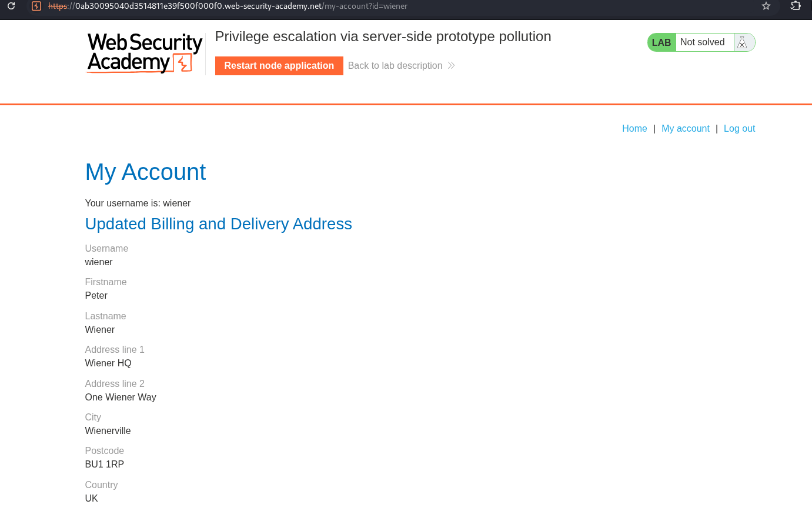Click the My Account page heading
The height and width of the screenshot is (521, 812).
(145, 172)
